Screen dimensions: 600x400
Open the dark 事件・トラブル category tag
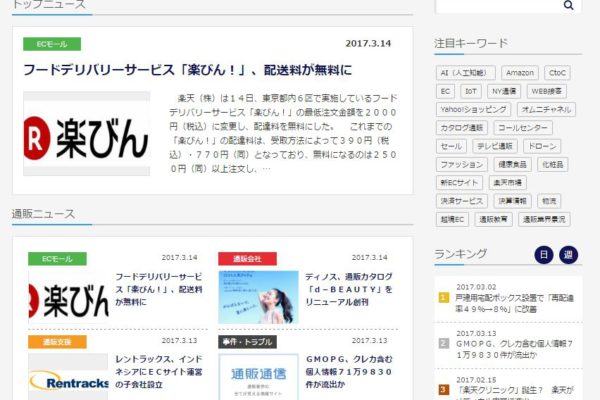pos(247,342)
